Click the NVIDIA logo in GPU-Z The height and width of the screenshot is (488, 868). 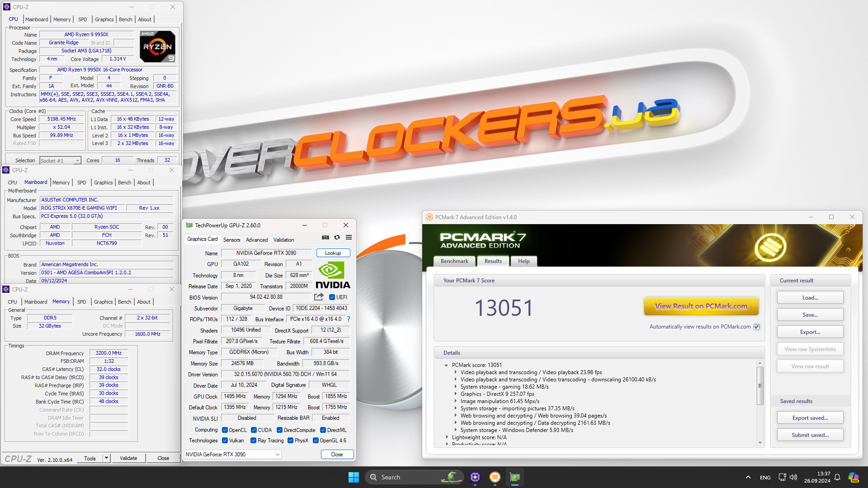[333, 275]
